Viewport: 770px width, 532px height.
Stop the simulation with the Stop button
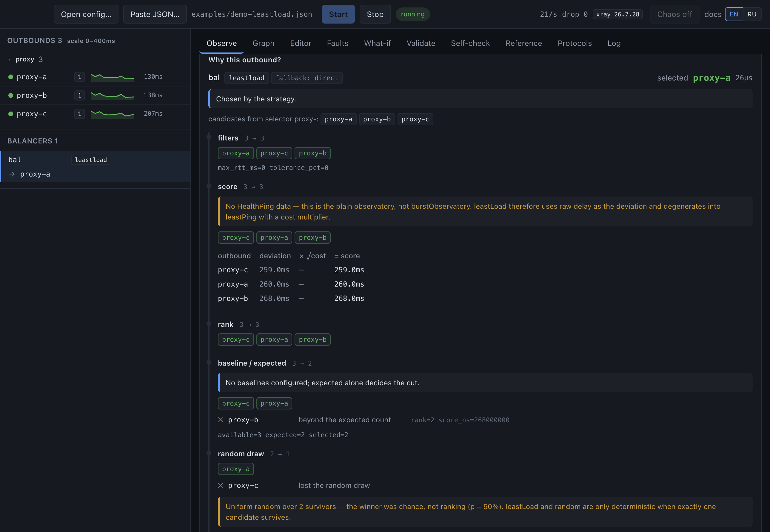[x=375, y=14]
